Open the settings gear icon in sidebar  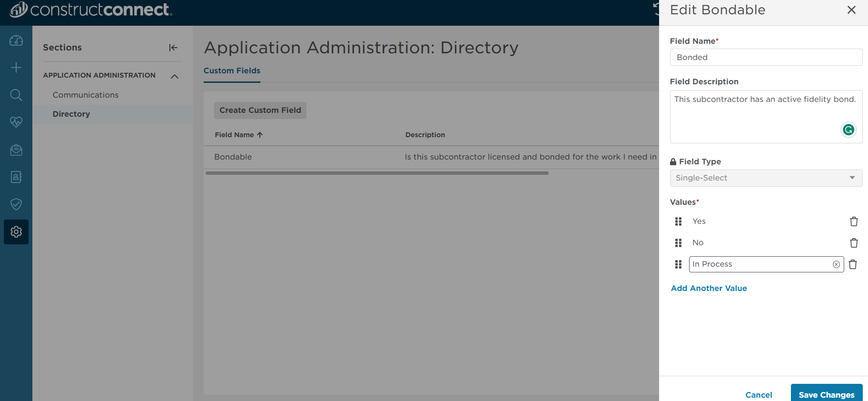point(16,232)
